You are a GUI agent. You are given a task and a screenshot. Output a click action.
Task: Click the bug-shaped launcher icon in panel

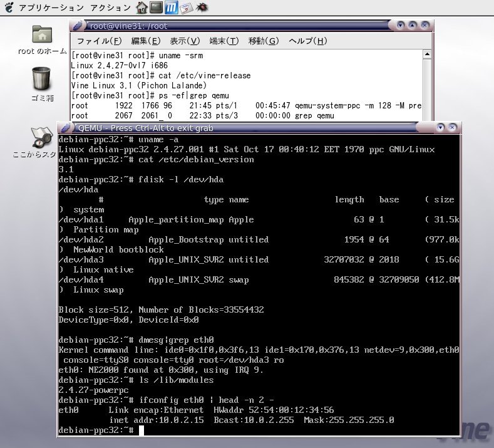coord(202,7)
